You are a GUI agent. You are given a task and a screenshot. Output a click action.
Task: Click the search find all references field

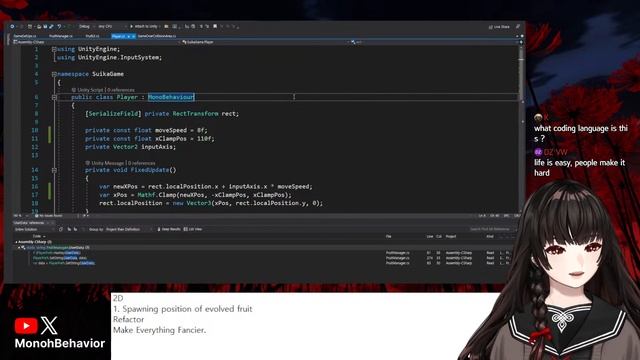point(491,229)
